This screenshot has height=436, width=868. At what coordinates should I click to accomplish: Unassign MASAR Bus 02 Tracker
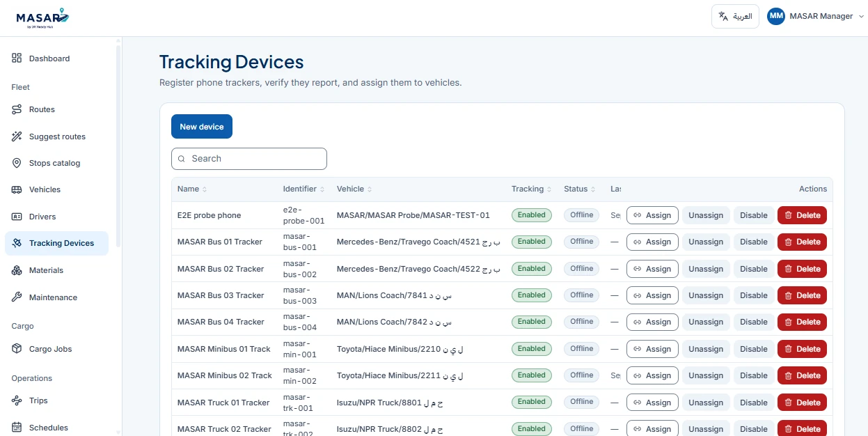[706, 269]
